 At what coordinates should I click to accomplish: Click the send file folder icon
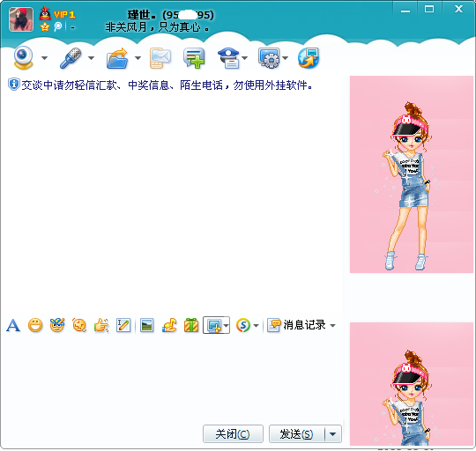pos(117,58)
